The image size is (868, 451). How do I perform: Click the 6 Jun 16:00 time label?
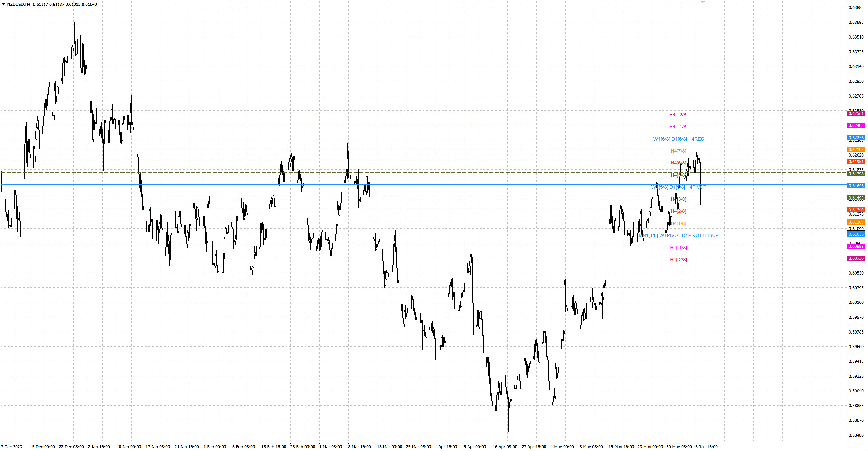coord(706,447)
